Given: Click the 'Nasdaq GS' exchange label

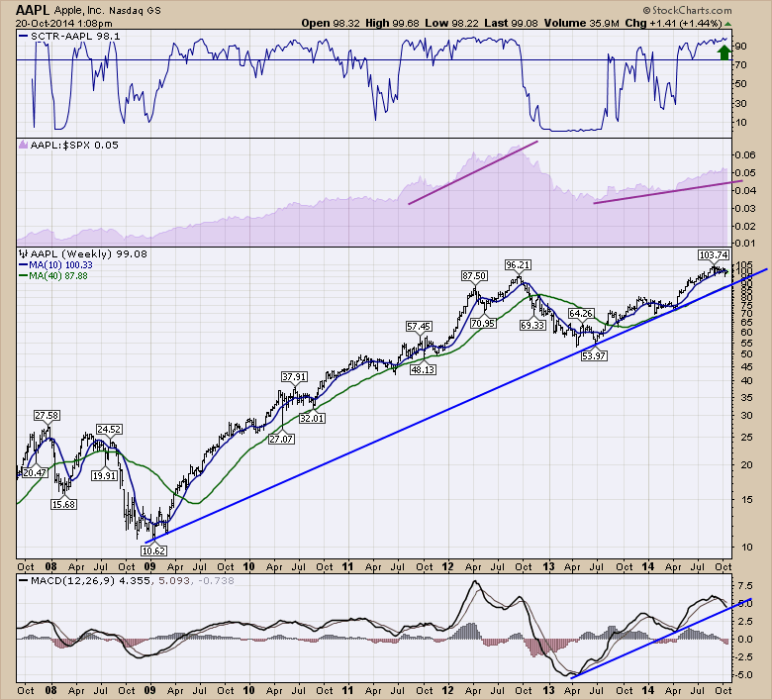Looking at the screenshot, I should click(135, 10).
